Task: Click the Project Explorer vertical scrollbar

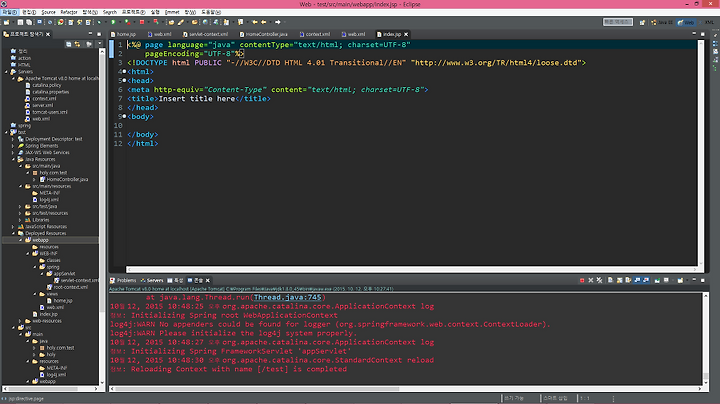Action: tap(101, 217)
